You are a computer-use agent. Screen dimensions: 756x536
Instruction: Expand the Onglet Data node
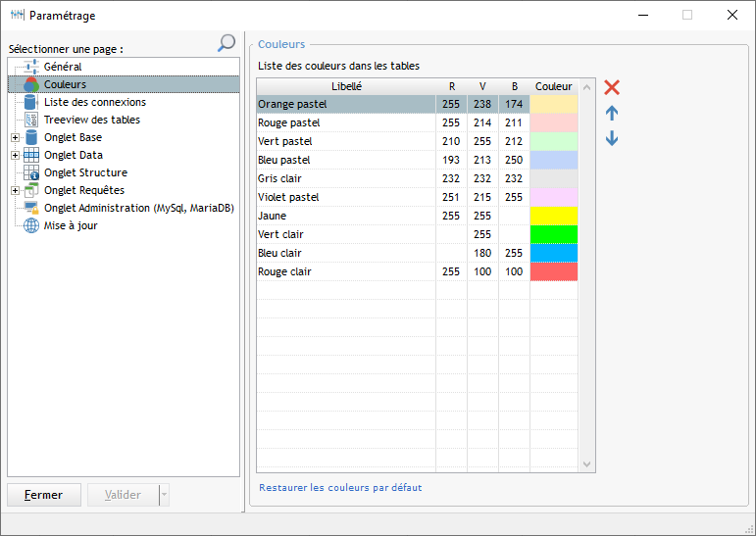(15, 155)
